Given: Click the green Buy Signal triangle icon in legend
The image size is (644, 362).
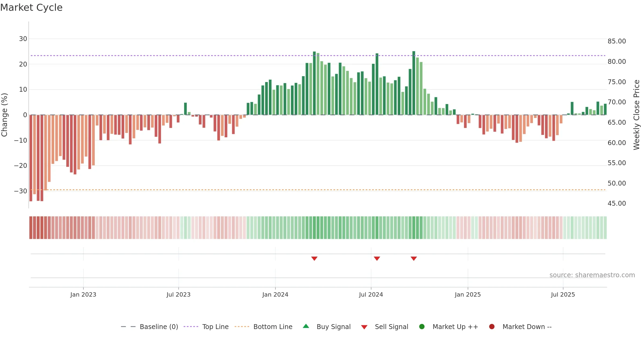Looking at the screenshot, I should tap(306, 326).
